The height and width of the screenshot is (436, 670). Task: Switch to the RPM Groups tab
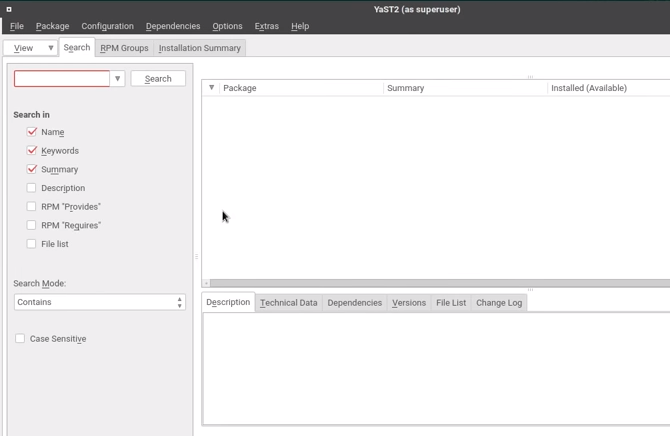124,48
